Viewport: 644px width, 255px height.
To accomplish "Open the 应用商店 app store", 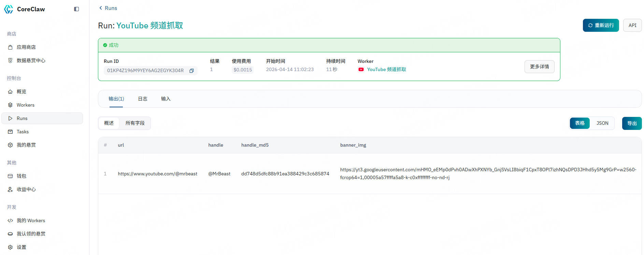I will tap(26, 47).
